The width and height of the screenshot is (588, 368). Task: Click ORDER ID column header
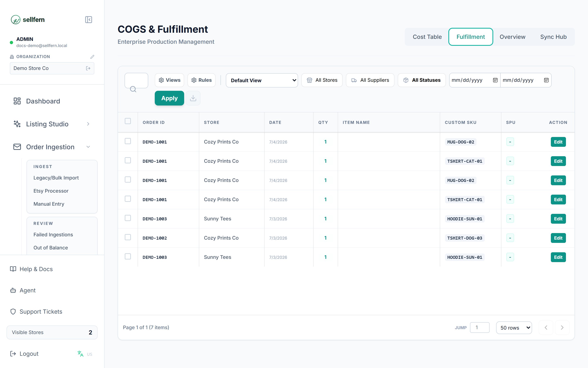[154, 122]
